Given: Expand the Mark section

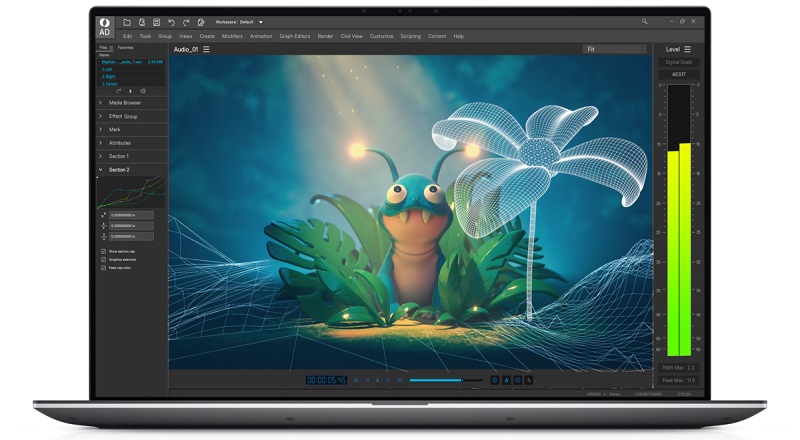Looking at the screenshot, I should (x=132, y=130).
